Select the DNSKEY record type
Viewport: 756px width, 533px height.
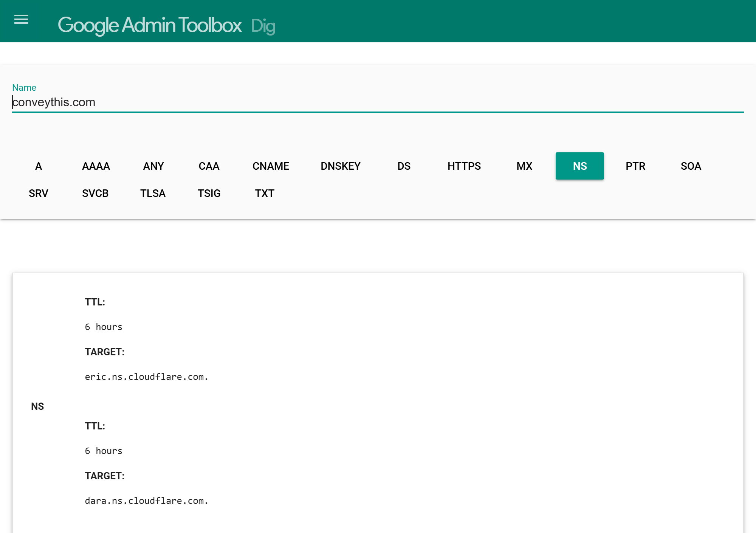(x=341, y=166)
